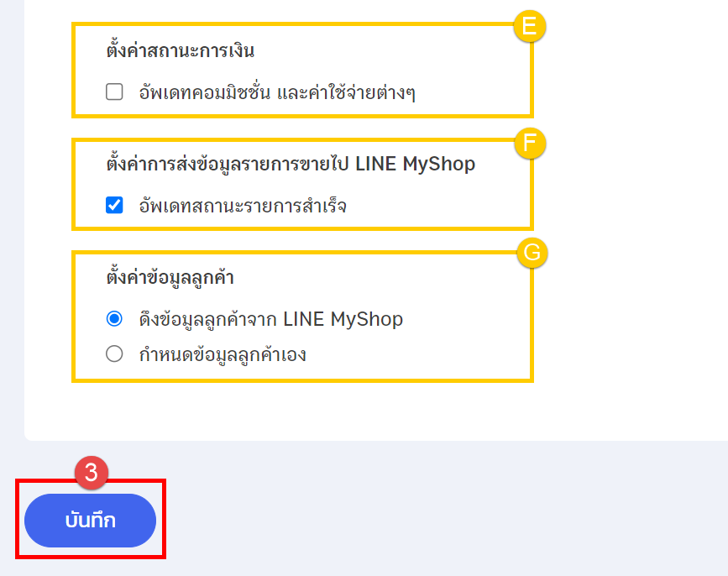Enable the อัพเดทคอมมิชชั่น และค่าใช้จ่ายต่างๆ checkbox
Screen dimensions: 728x576
tap(114, 92)
